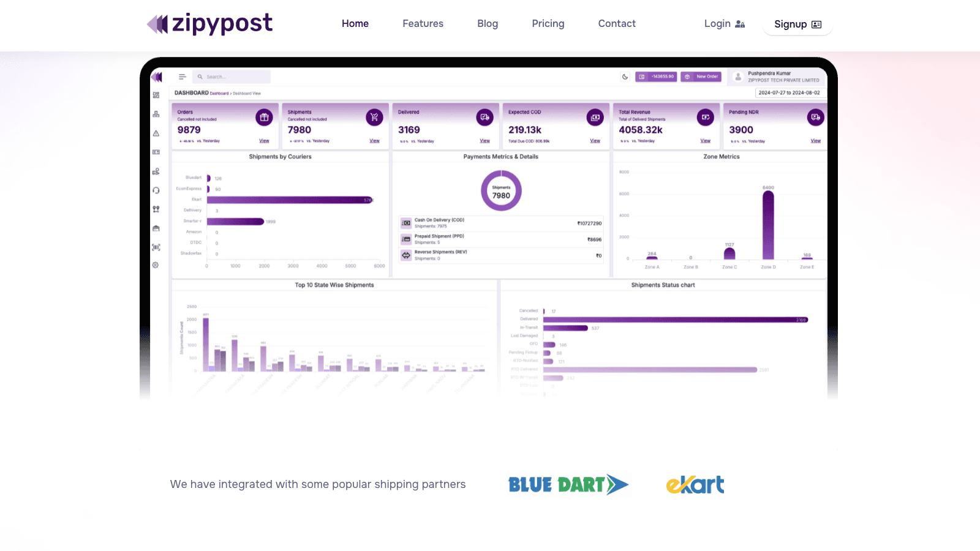Select the headset support icon in the sidebar
This screenshot has width=980, height=551.
coord(156,191)
